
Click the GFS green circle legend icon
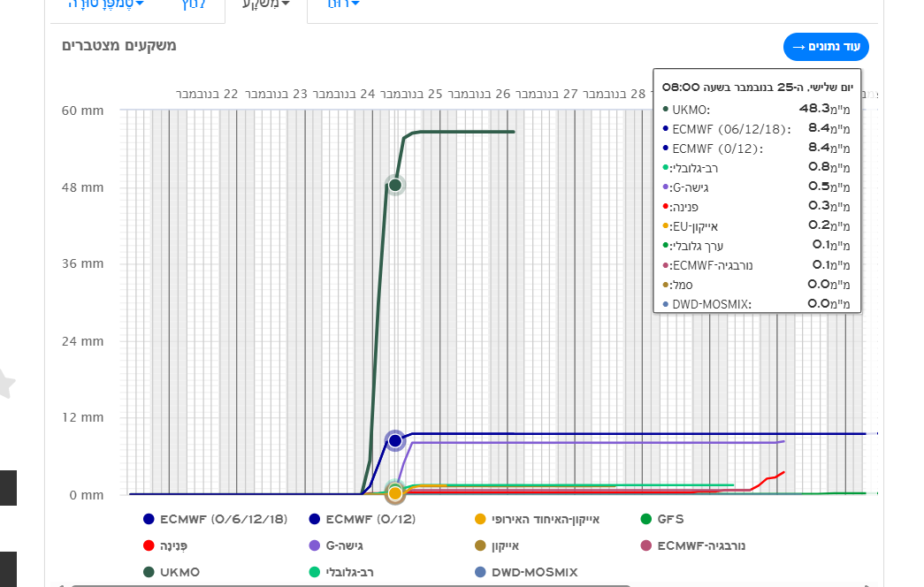coord(645,519)
